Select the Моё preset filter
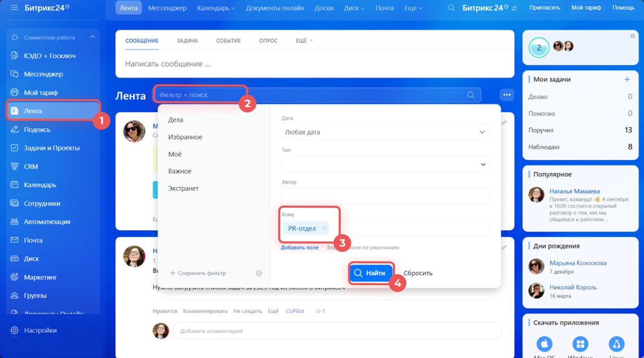Screen dimensions: 644x358 [175, 154]
